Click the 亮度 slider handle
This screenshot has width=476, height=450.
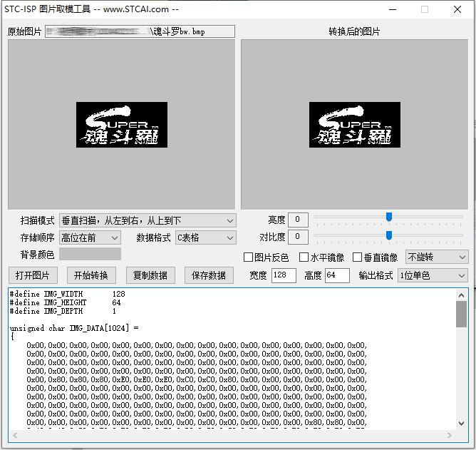tap(389, 217)
